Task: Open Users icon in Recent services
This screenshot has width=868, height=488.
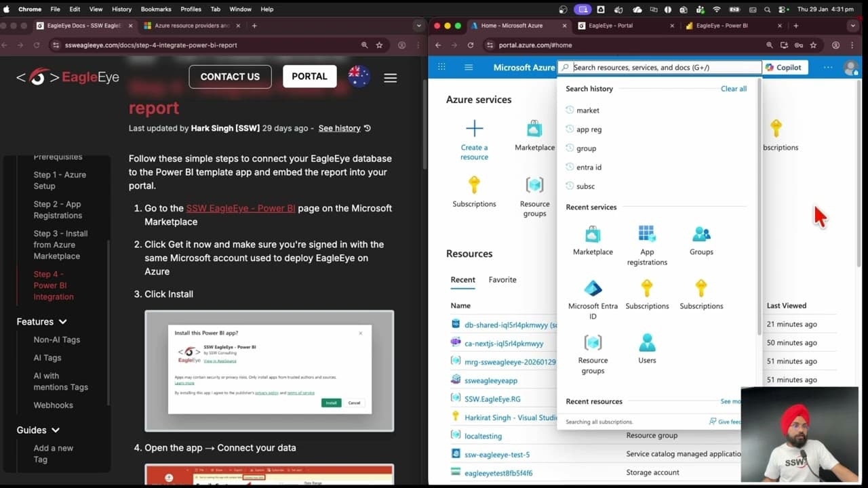Action: [647, 343]
